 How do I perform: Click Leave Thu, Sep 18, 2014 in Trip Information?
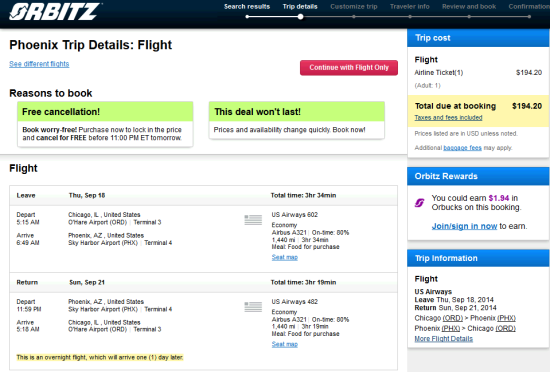coord(454,300)
